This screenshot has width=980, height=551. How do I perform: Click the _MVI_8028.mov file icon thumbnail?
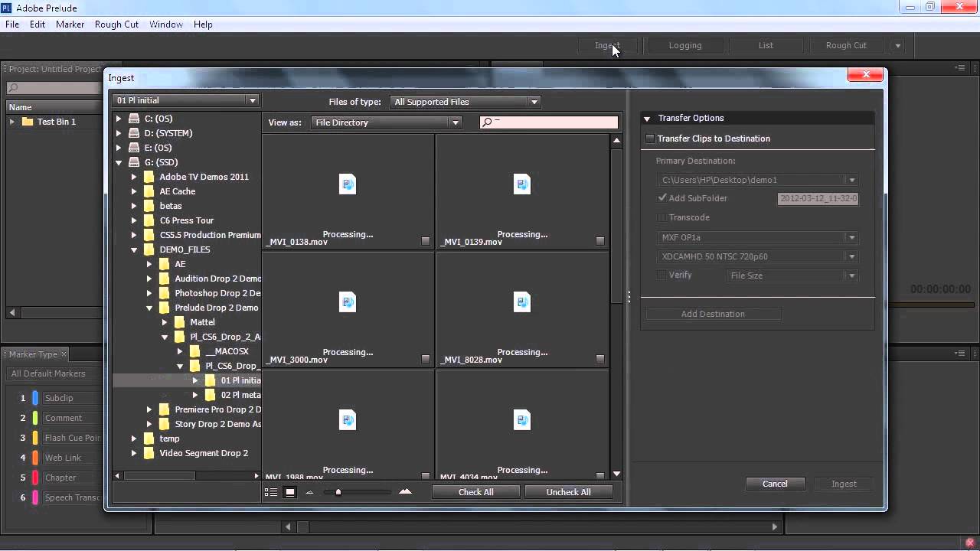(522, 302)
